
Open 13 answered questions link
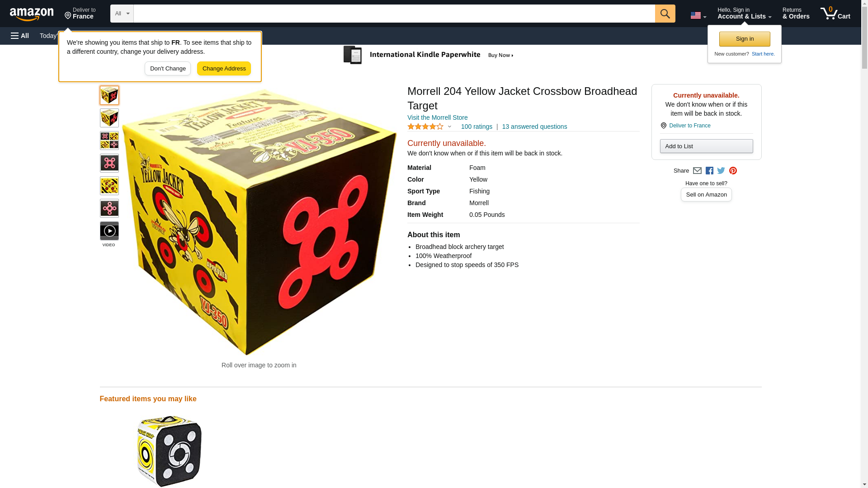point(534,127)
